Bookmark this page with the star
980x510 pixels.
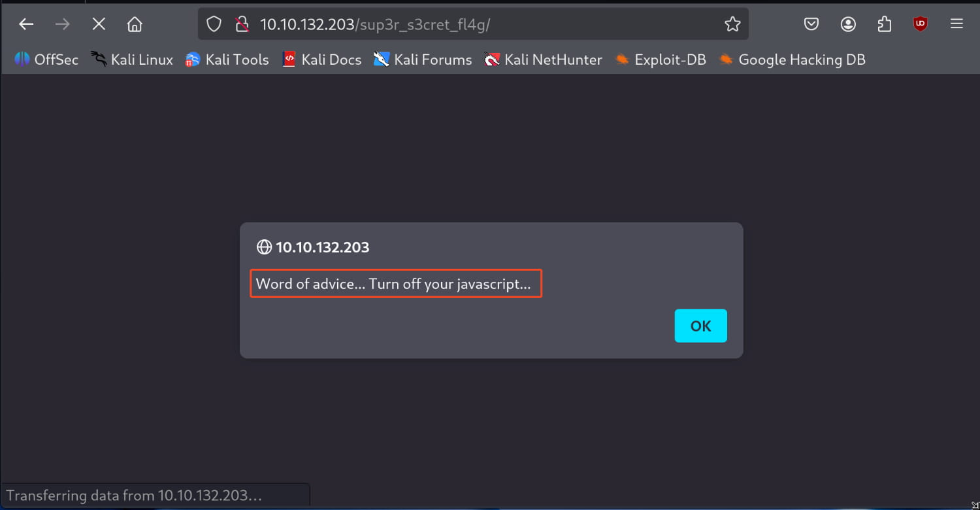[x=732, y=24]
